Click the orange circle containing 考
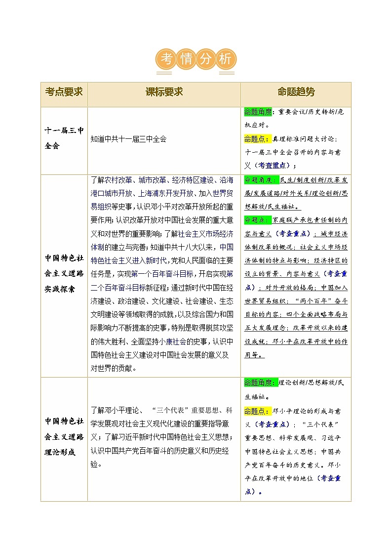This screenshot has width=392, height=555. [167, 59]
